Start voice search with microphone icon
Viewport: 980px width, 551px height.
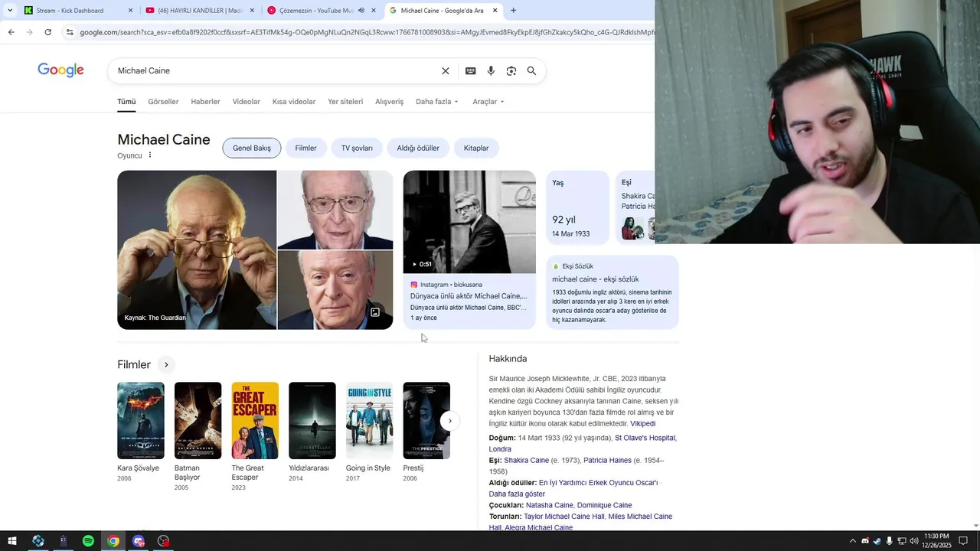[x=491, y=70]
